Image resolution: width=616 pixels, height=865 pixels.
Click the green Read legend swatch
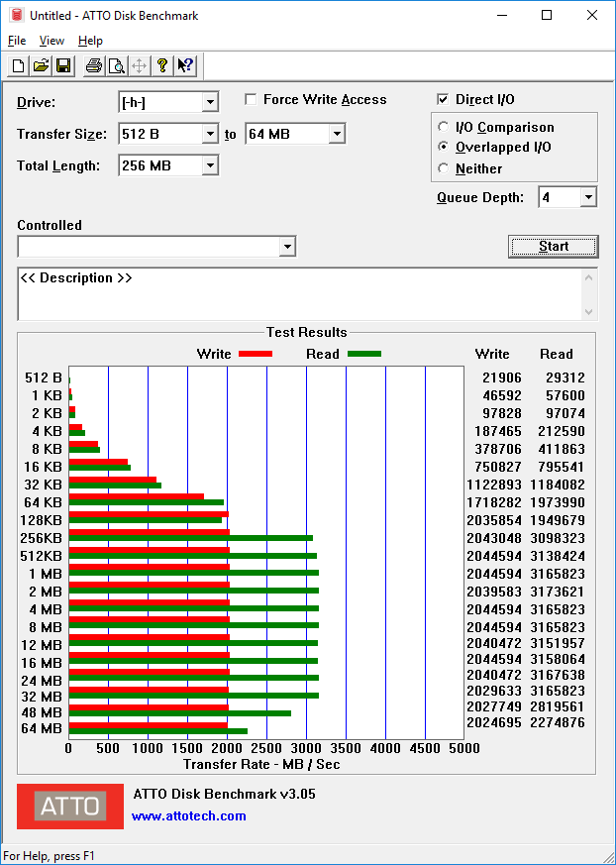coord(364,354)
